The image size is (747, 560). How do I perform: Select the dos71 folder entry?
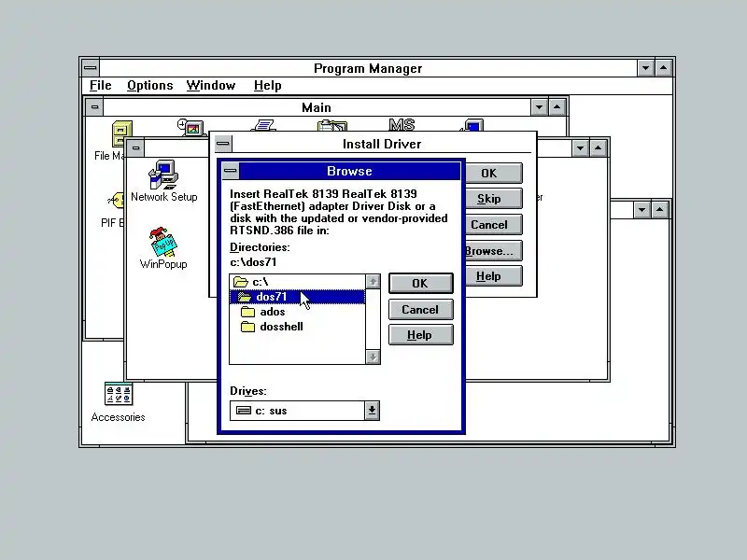pyautogui.click(x=297, y=297)
